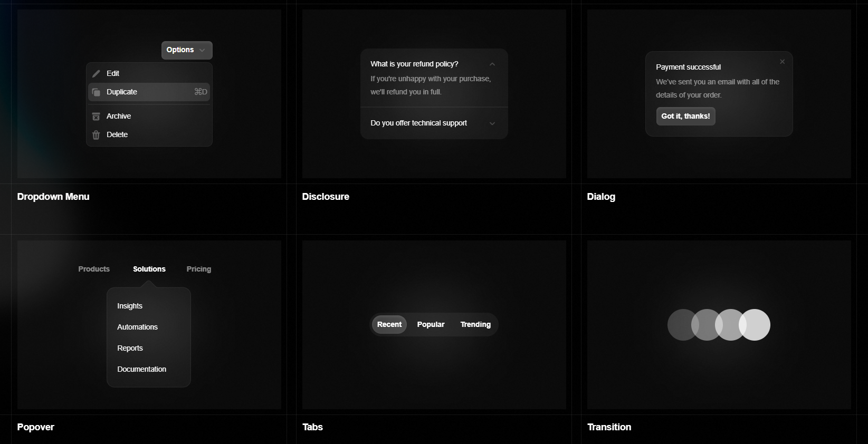The height and width of the screenshot is (444, 868).
Task: Select the Recent tab
Action: (x=389, y=324)
